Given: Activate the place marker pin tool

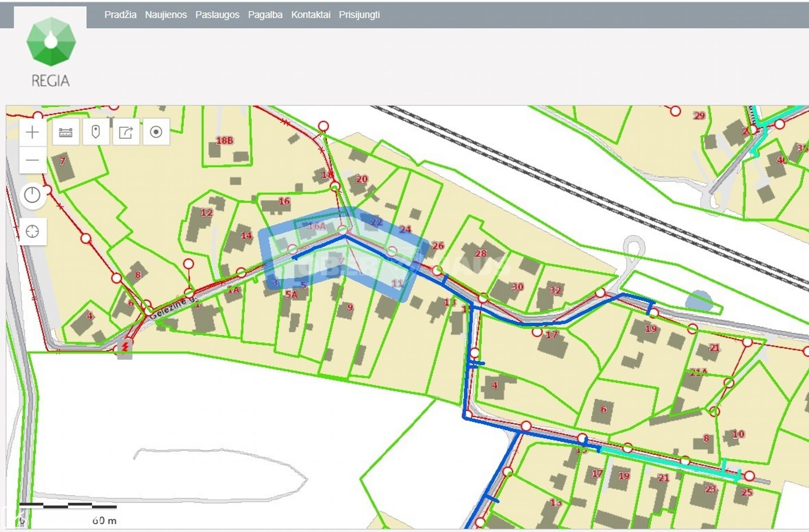Looking at the screenshot, I should tap(96, 132).
